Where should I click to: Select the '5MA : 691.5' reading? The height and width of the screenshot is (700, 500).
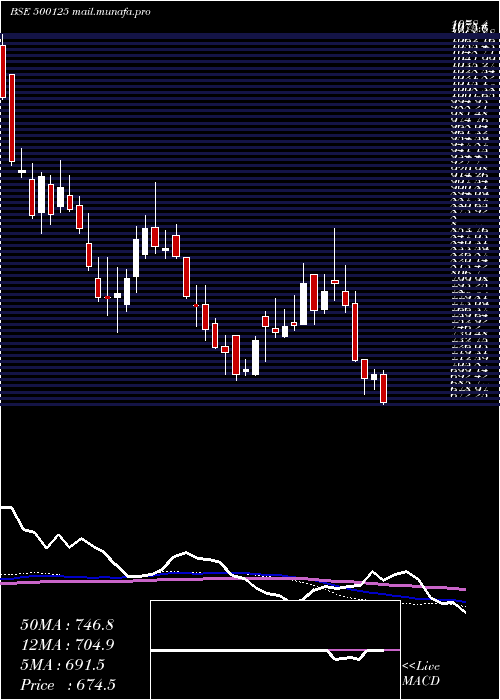point(63,665)
